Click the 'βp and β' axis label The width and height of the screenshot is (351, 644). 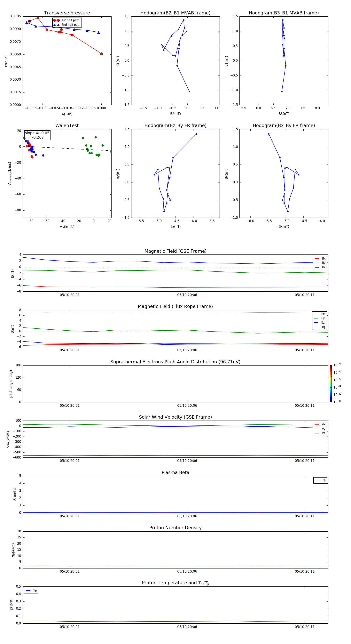(x=15, y=494)
